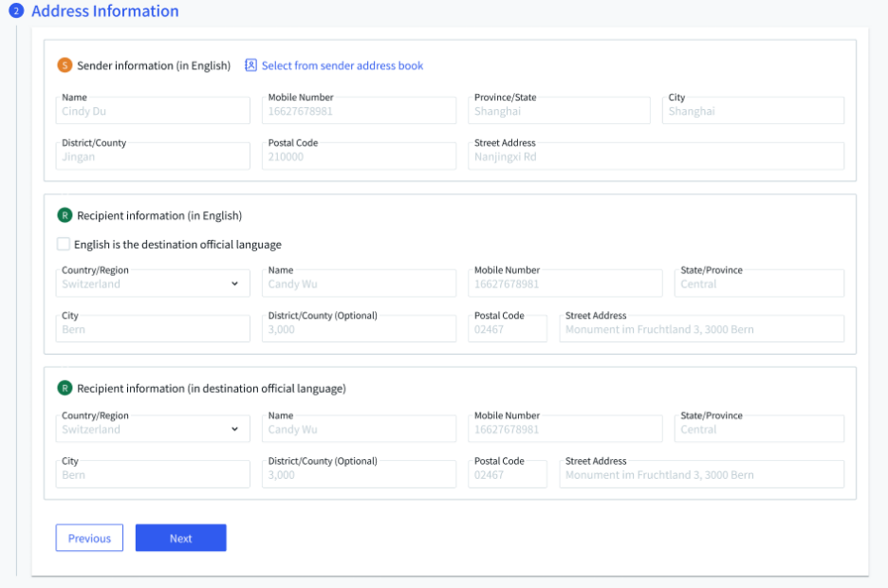This screenshot has width=888, height=588.
Task: Click the step 2 number badge icon
Action: (x=16, y=11)
